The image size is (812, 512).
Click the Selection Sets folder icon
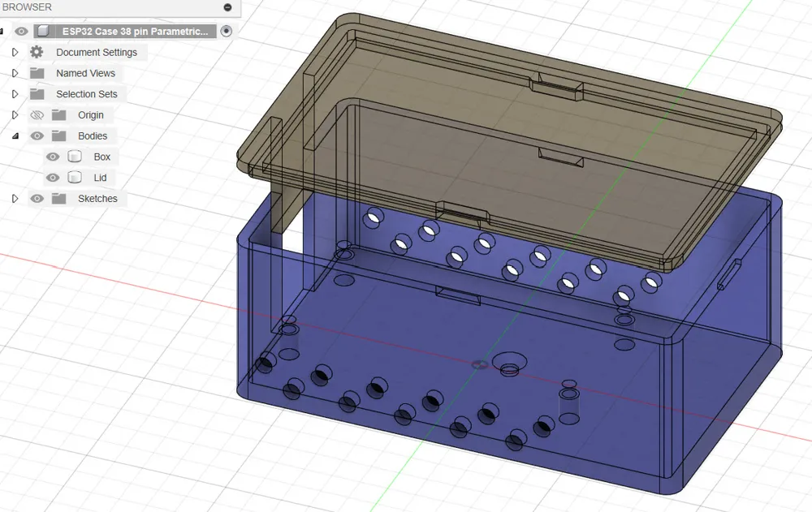pos(37,93)
